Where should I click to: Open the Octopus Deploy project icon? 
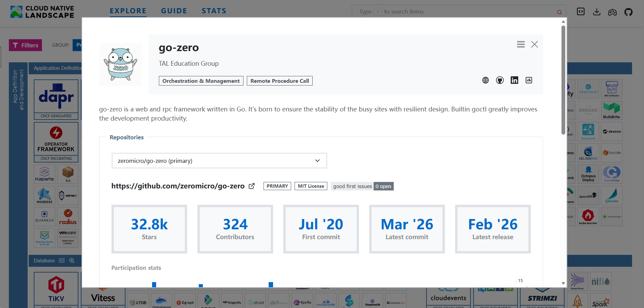tap(588, 174)
